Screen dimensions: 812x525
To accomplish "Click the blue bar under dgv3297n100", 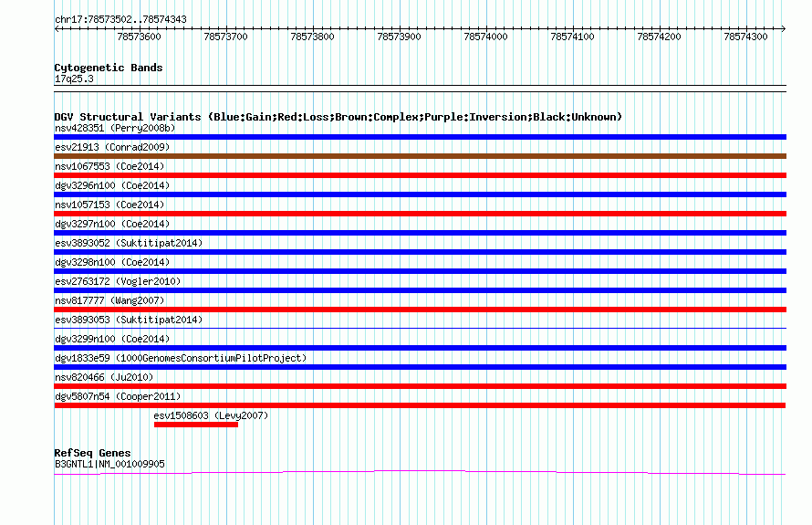I will click(x=420, y=233).
